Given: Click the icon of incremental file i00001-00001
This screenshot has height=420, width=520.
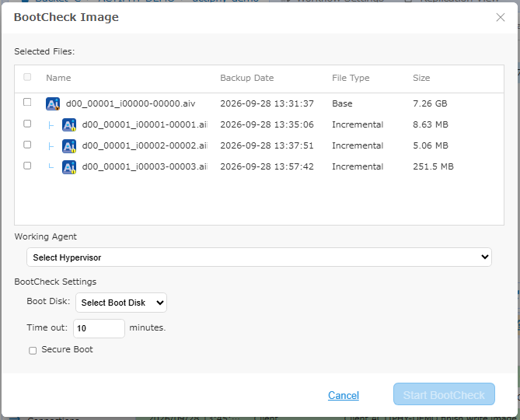Looking at the screenshot, I should [x=69, y=124].
